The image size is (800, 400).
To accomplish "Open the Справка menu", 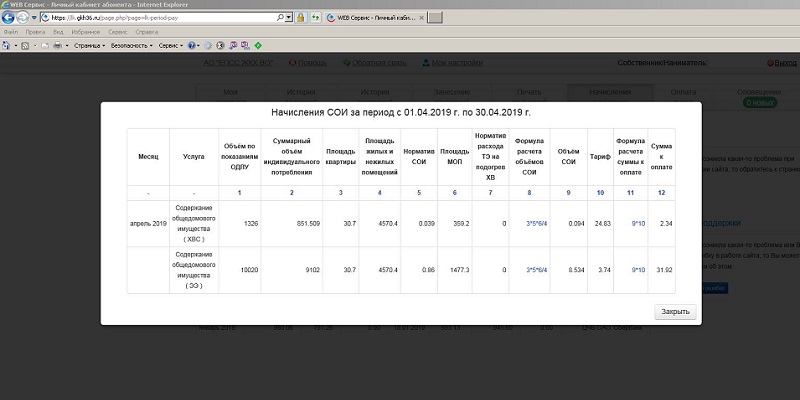I will point(147,32).
